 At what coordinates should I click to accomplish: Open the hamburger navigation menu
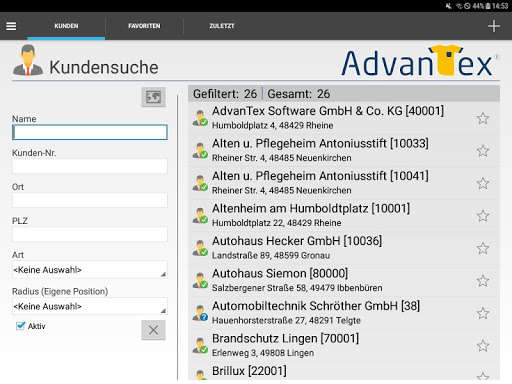[x=11, y=26]
